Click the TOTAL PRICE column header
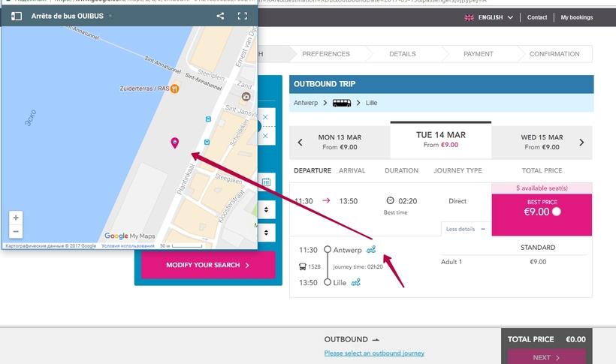The height and width of the screenshot is (364, 616). tap(542, 170)
